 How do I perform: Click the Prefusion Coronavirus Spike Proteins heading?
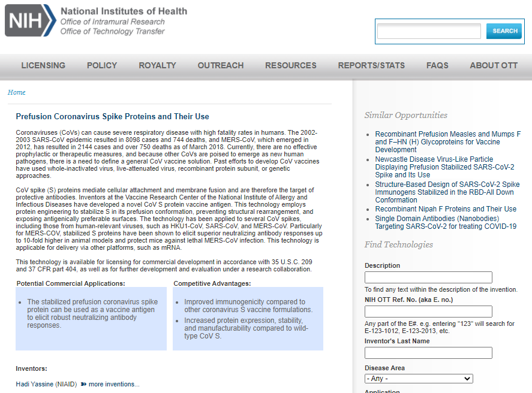112,117
